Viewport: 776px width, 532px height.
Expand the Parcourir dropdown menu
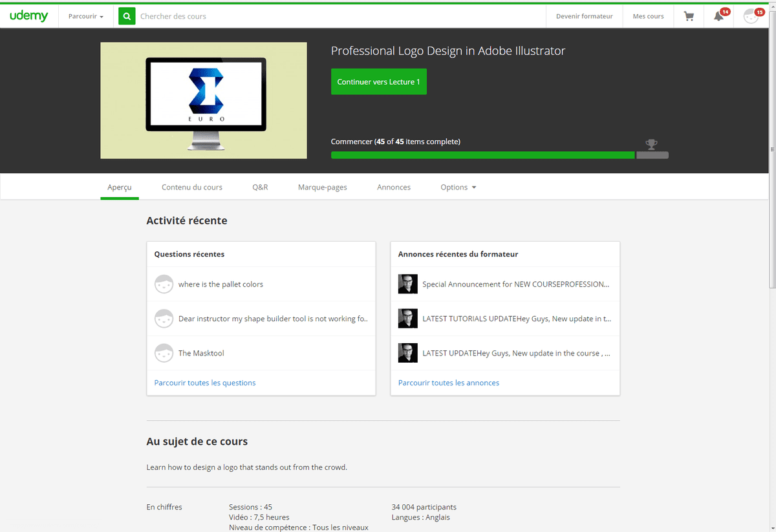[85, 16]
